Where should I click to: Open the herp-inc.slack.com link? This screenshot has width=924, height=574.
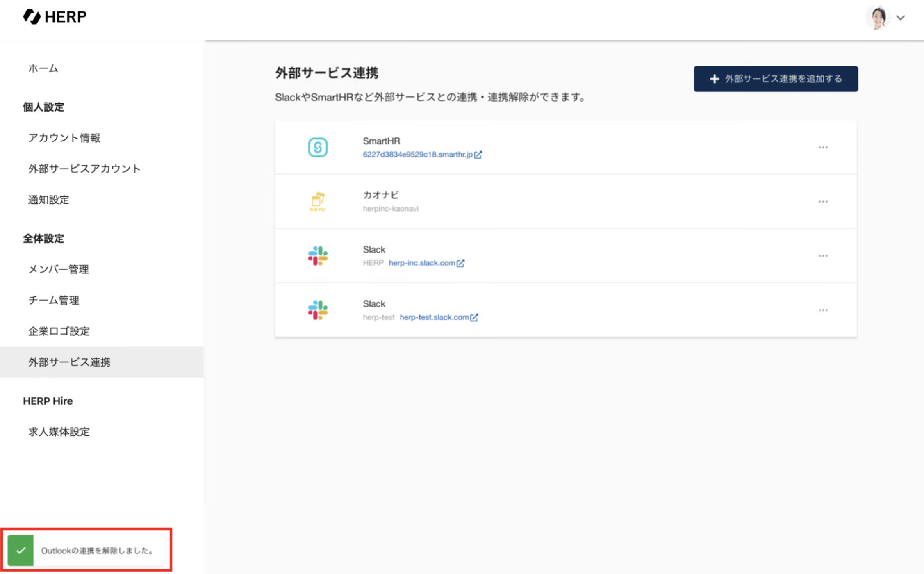point(422,263)
